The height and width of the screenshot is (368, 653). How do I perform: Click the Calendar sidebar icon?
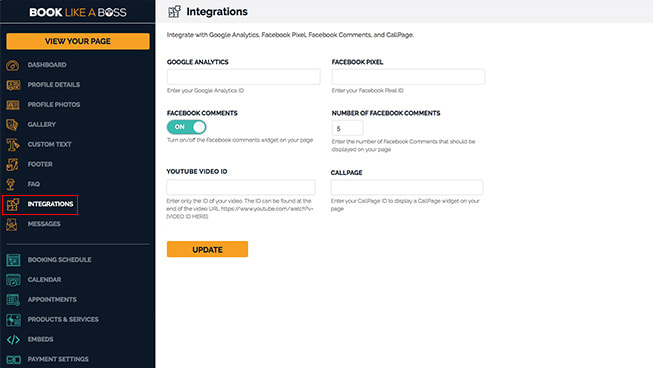(x=13, y=280)
